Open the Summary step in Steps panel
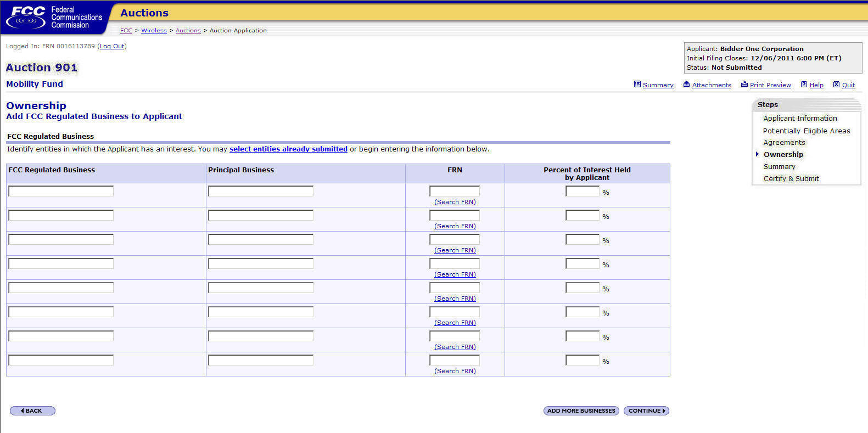The width and height of the screenshot is (868, 433). coord(779,167)
